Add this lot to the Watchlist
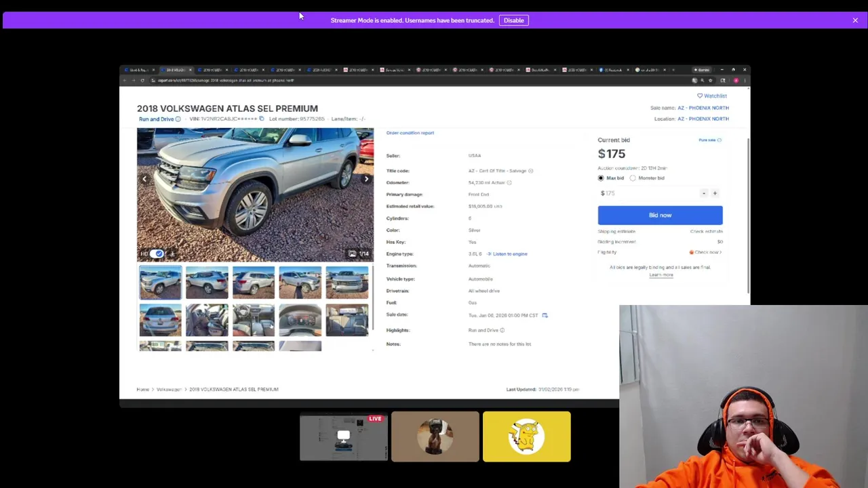 pyautogui.click(x=712, y=96)
